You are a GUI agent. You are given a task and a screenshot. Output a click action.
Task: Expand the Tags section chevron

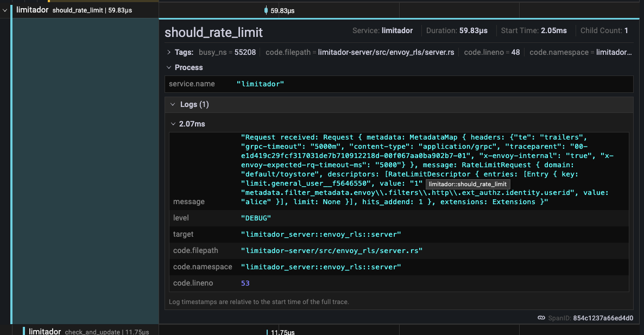tap(169, 52)
